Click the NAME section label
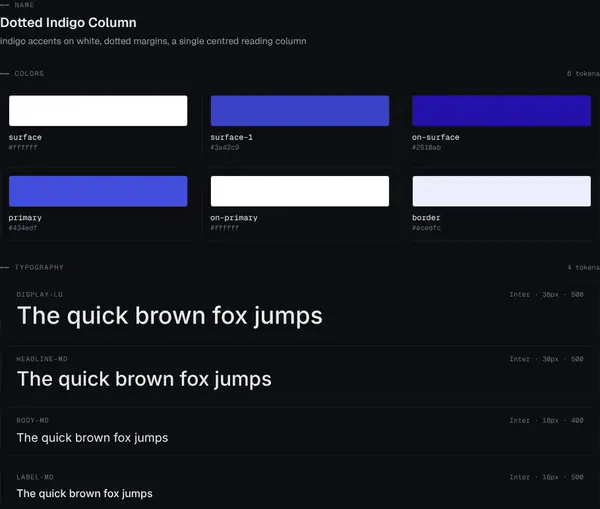 pos(24,5)
